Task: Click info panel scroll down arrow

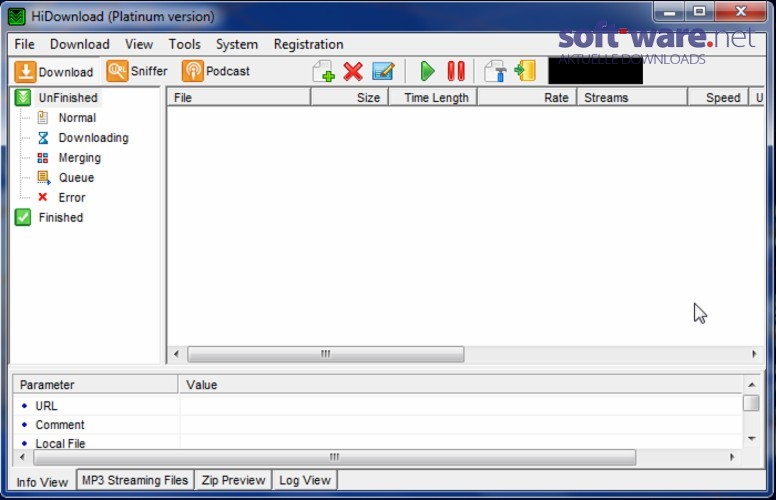Action: pyautogui.click(x=751, y=439)
